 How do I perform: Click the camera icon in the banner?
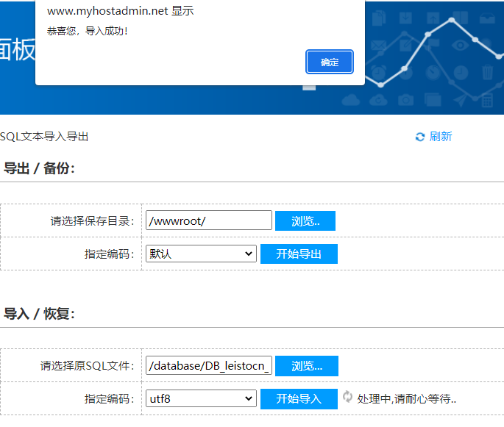405,99
